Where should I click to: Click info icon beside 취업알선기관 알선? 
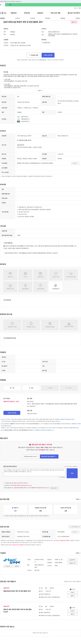coord(46,508)
